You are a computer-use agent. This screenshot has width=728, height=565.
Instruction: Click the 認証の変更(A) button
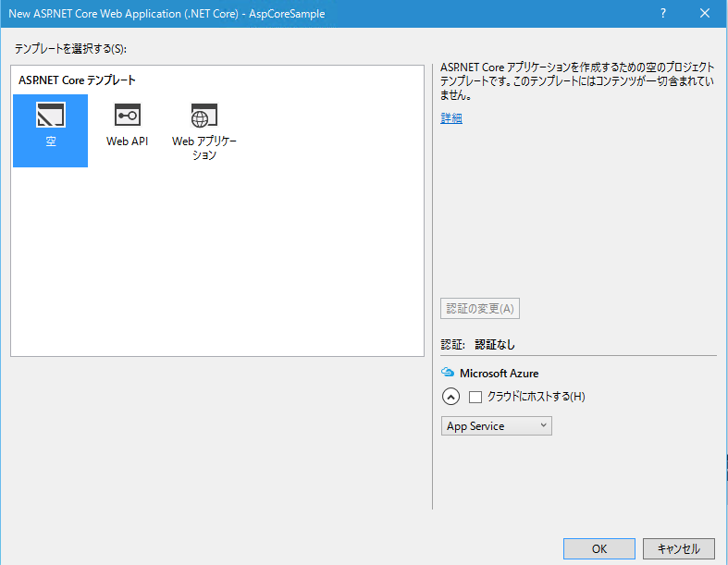479,308
